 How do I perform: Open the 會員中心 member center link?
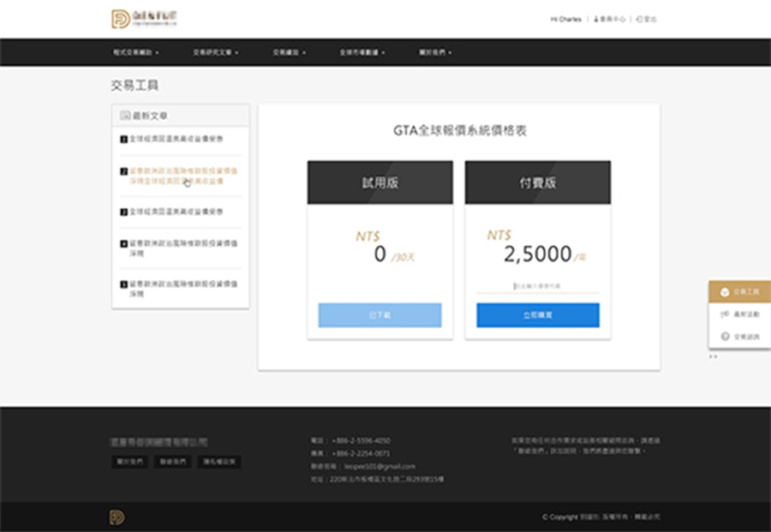pos(609,19)
